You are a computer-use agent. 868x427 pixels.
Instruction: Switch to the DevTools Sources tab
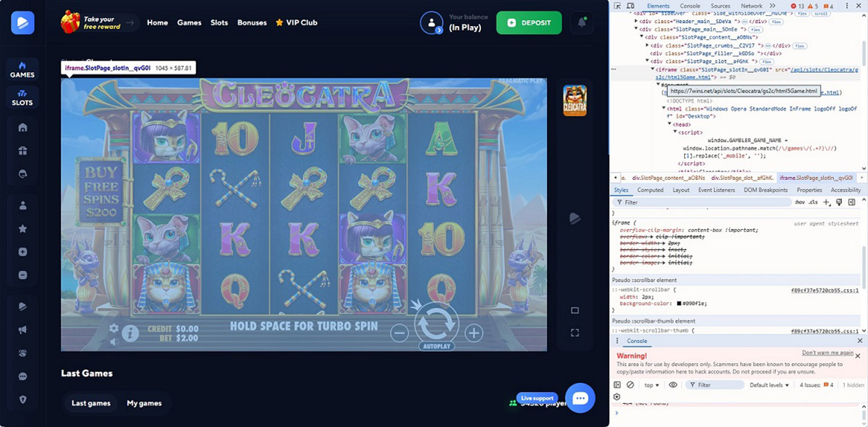click(x=720, y=6)
